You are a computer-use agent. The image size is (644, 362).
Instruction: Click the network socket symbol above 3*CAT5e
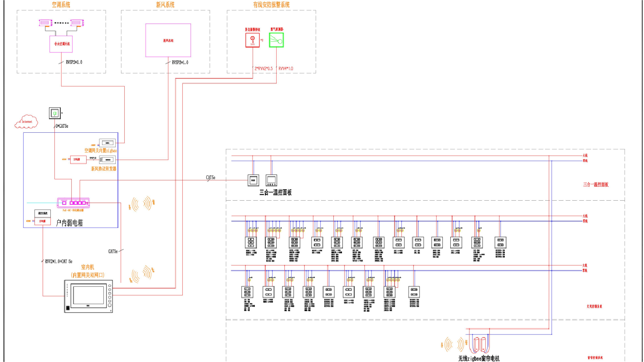tap(54, 113)
